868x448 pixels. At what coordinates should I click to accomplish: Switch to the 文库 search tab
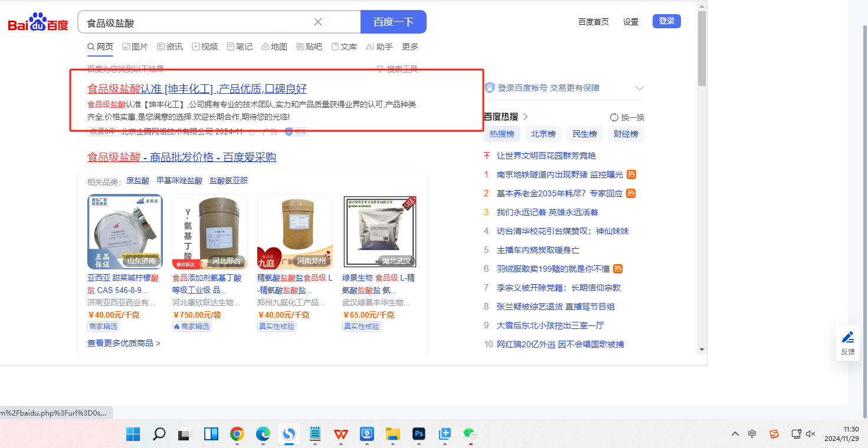pos(344,47)
